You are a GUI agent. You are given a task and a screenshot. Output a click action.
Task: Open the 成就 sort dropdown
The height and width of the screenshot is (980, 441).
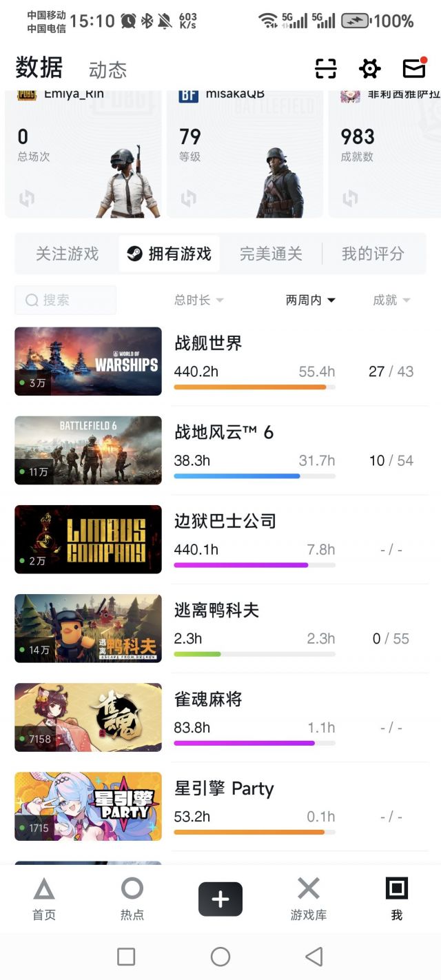(x=390, y=300)
